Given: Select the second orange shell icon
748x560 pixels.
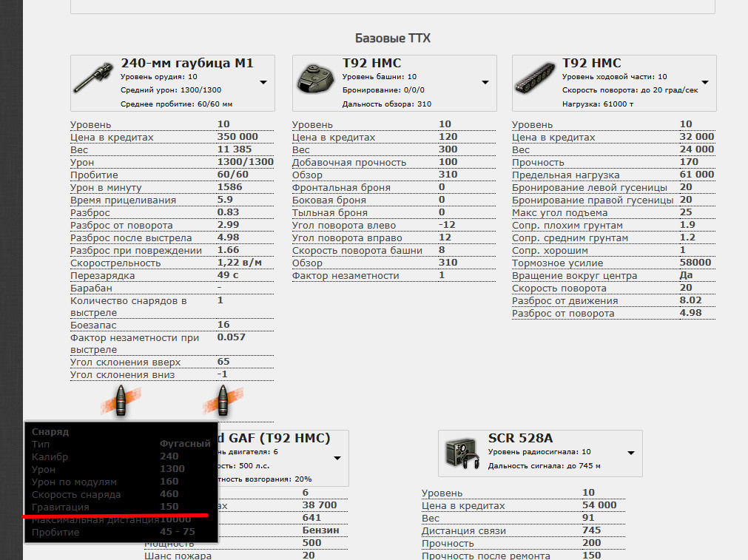Looking at the screenshot, I should (223, 400).
